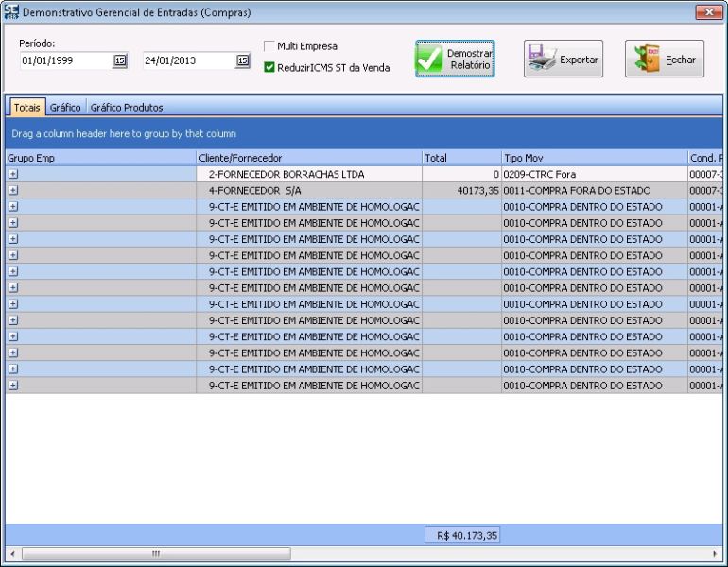Expand the 2-FORNECEDOR BORRACHAS LTDA row

point(13,175)
